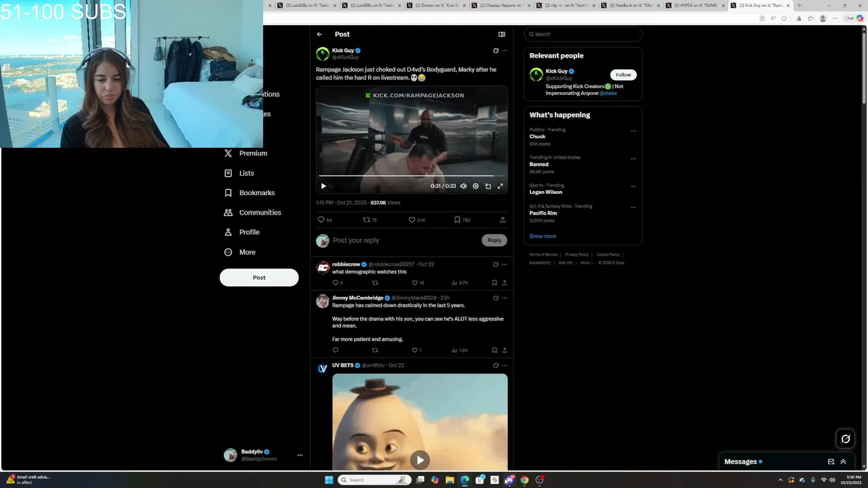Open more options for Pacific Rim trend
This screenshot has height=488, width=868.
click(x=633, y=207)
